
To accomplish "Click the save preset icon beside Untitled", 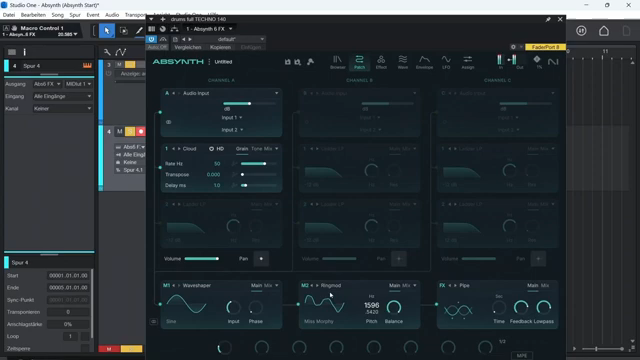I will 287,62.
